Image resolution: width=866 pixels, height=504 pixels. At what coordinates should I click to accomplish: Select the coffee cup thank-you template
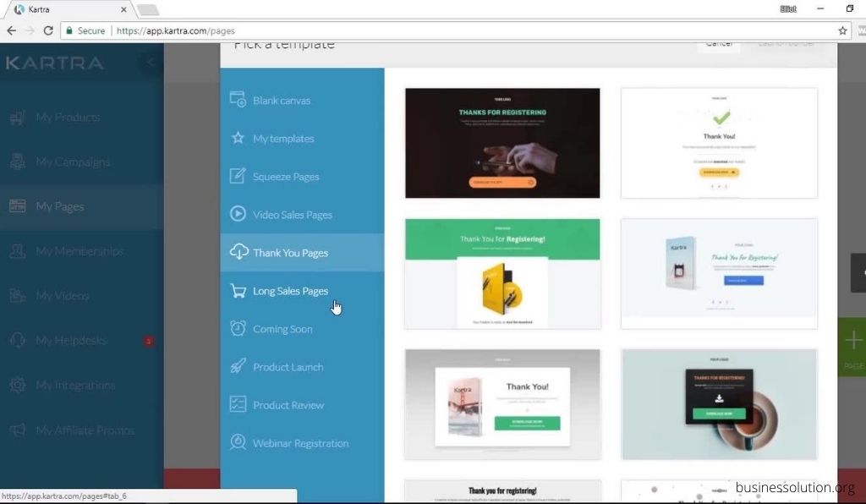(719, 404)
